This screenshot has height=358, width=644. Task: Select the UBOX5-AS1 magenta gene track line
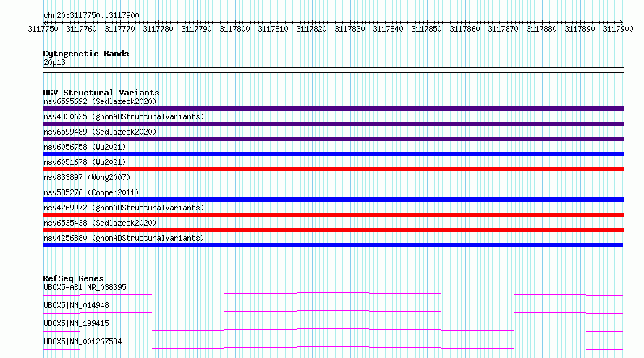[x=333, y=294]
